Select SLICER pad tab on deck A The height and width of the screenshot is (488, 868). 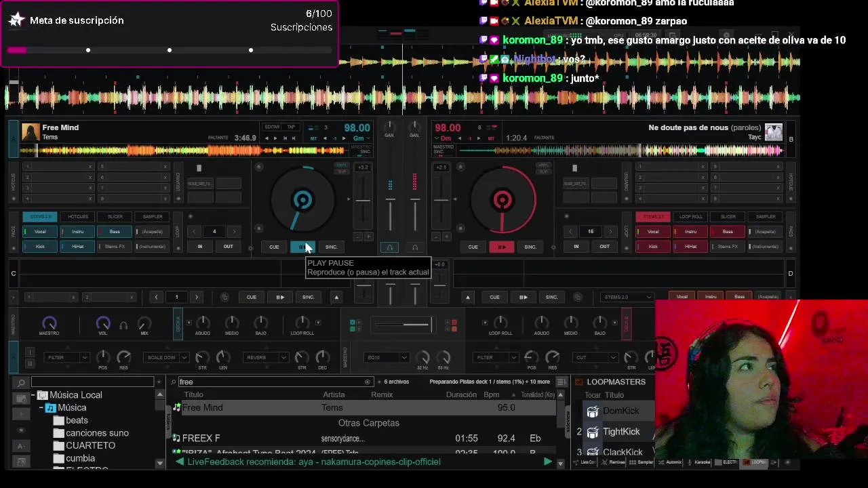point(115,217)
